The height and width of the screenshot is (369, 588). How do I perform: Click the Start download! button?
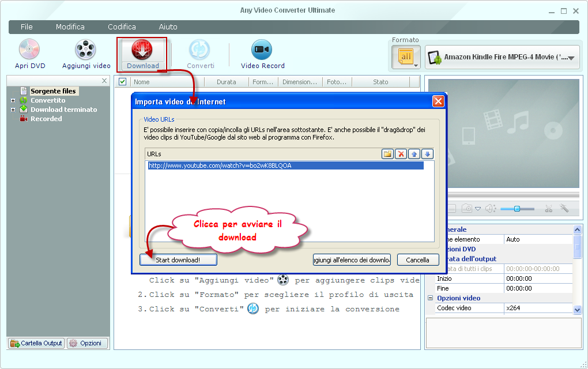coord(178,260)
